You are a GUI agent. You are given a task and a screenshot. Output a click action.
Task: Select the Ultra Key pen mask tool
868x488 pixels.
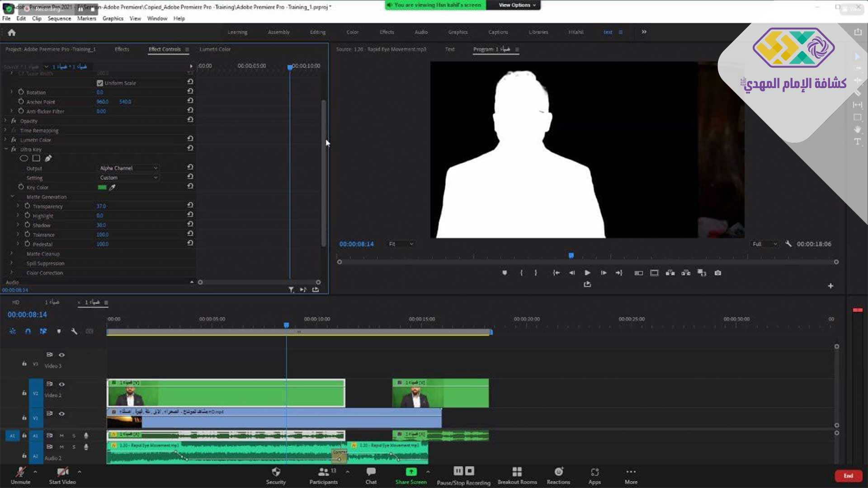pos(48,158)
